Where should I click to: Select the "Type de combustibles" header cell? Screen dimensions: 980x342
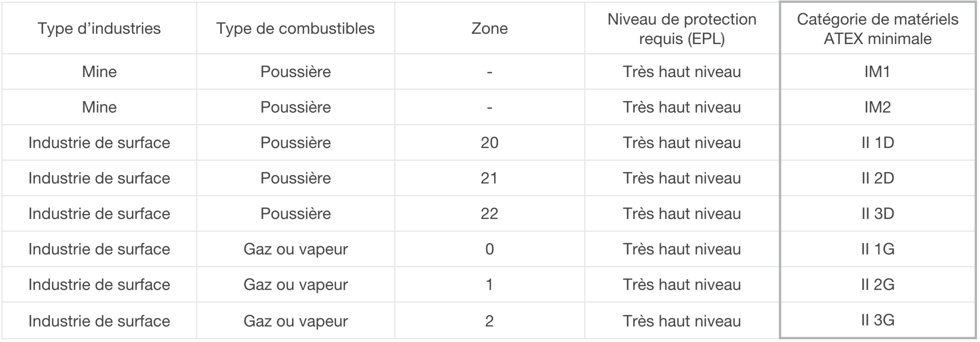(295, 28)
